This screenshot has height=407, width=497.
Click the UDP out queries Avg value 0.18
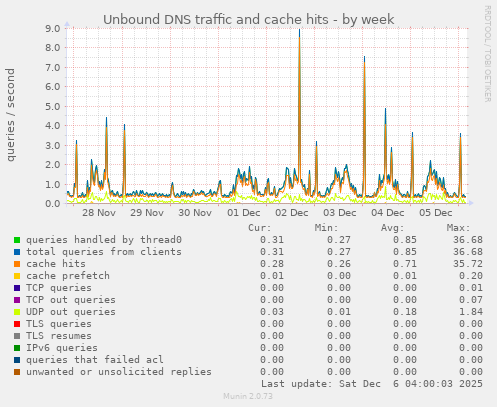(405, 312)
